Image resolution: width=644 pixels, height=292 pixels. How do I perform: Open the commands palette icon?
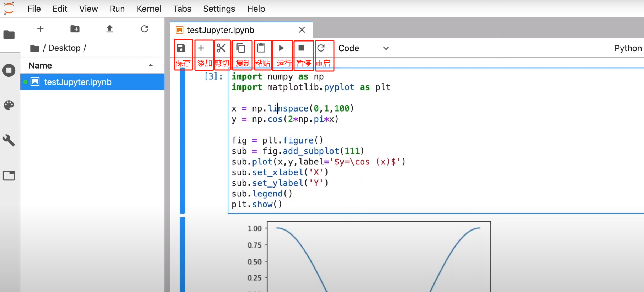click(9, 105)
